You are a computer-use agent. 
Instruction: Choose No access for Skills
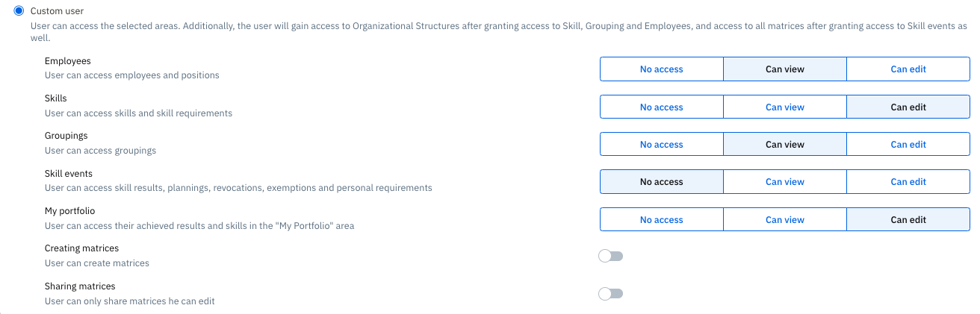coord(661,107)
